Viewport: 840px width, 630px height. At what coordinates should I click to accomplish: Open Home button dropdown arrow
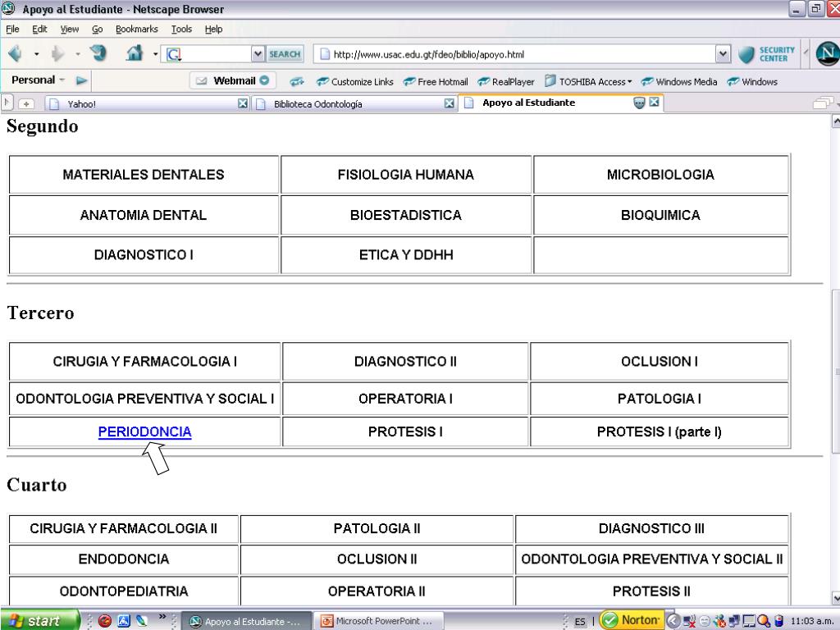155,53
